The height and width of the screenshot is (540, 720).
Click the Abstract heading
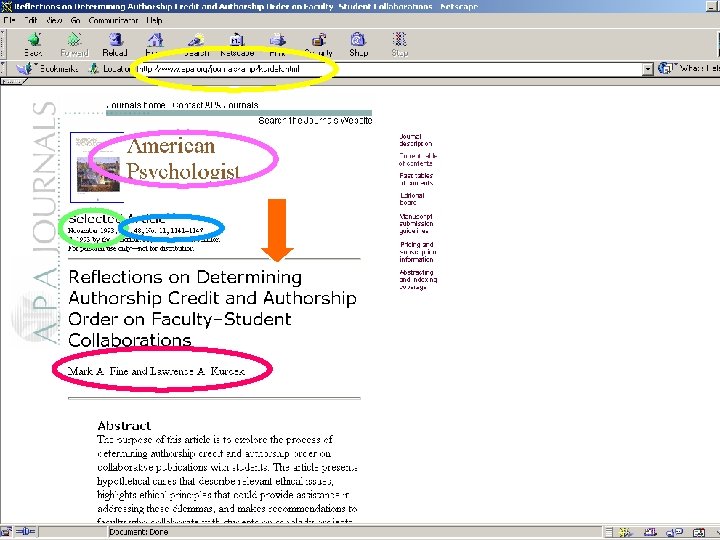[x=124, y=425]
